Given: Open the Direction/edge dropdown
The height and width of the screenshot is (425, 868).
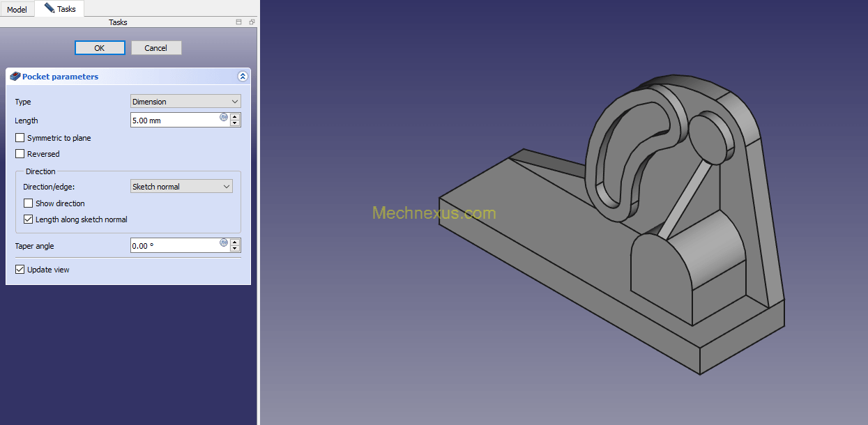Looking at the screenshot, I should [181, 187].
